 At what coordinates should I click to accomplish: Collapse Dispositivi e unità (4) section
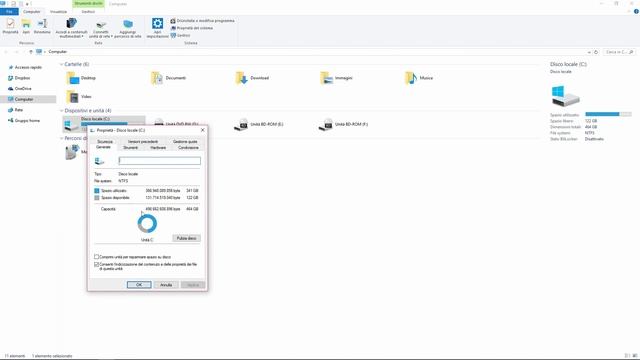tap(62, 111)
